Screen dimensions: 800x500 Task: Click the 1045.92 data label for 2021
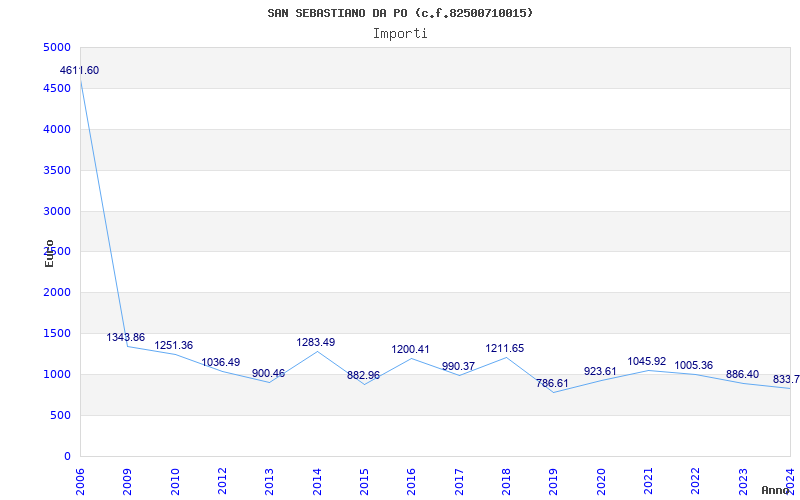click(646, 361)
